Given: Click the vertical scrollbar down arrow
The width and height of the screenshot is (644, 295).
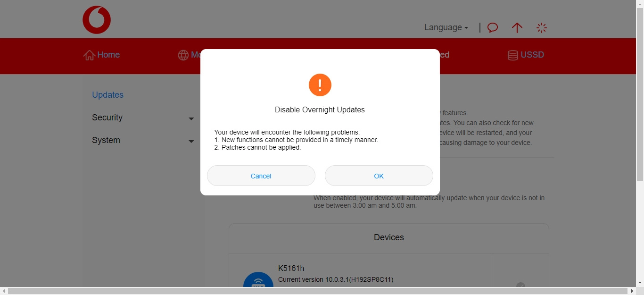Looking at the screenshot, I should (x=640, y=283).
